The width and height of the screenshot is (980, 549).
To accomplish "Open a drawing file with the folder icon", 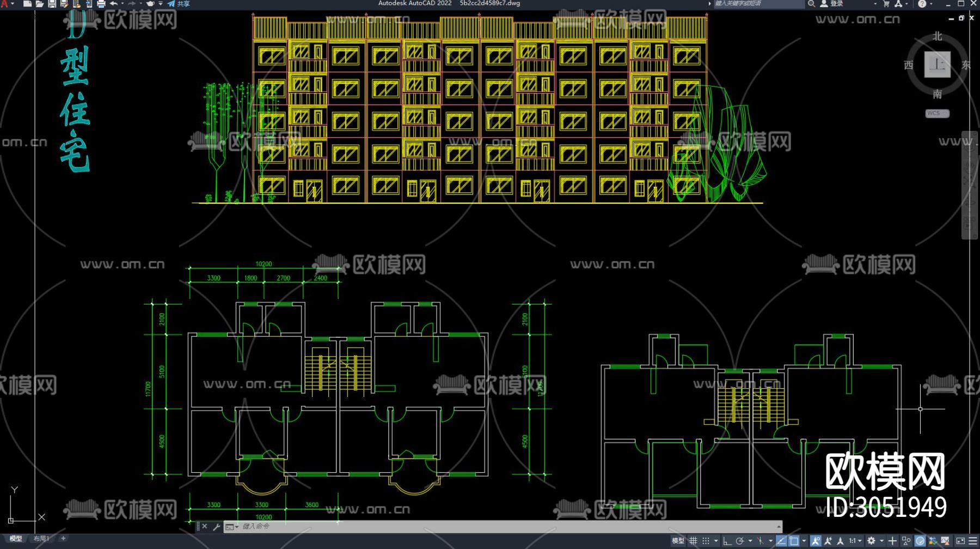I will tap(40, 4).
